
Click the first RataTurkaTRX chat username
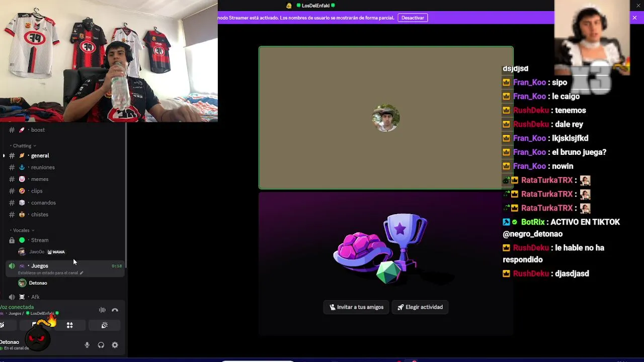click(x=547, y=180)
